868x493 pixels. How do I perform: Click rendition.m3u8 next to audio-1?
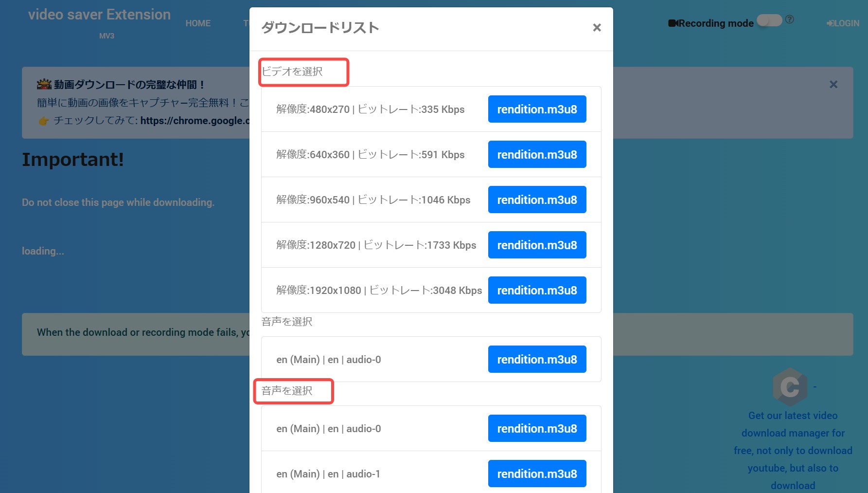pos(537,474)
